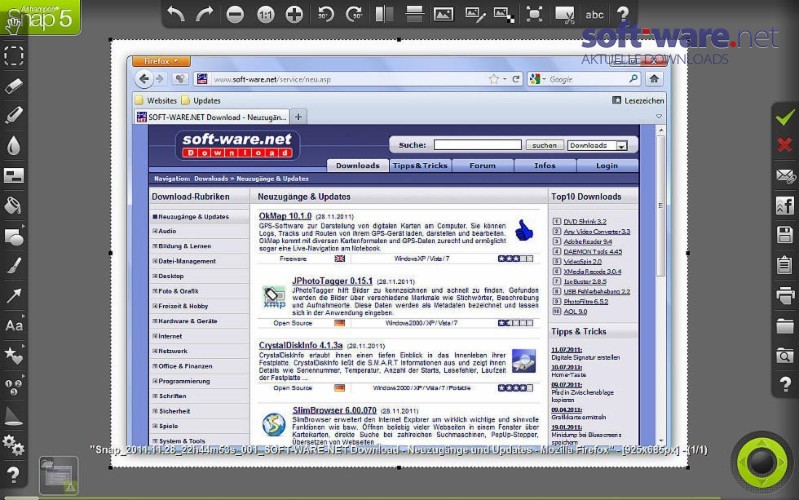
Task: Confirm edits with the green checkmark
Action: [785, 117]
